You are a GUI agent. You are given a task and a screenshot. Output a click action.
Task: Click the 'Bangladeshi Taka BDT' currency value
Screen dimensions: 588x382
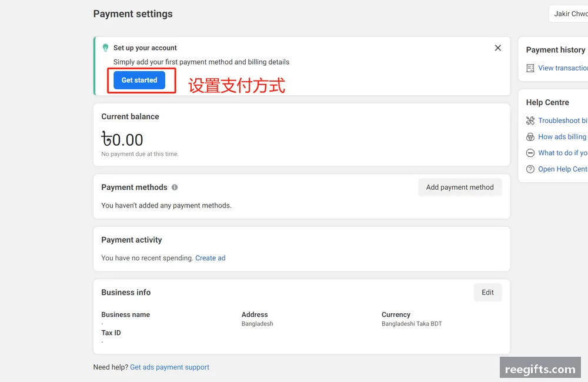coord(412,324)
